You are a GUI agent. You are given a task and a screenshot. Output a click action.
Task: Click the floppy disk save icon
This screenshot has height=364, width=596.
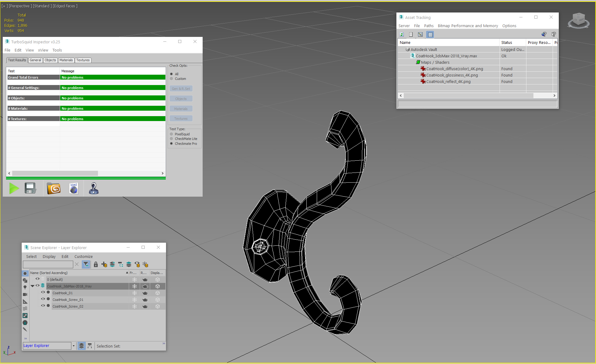click(x=30, y=188)
